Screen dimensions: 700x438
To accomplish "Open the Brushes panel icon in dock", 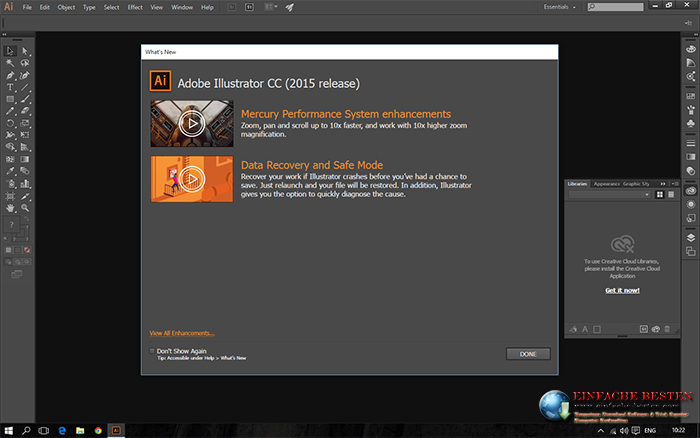I will [691, 109].
